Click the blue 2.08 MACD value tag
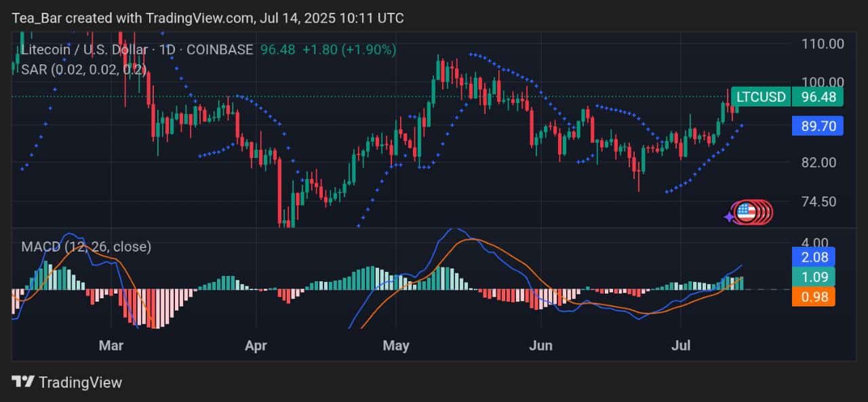 point(814,256)
